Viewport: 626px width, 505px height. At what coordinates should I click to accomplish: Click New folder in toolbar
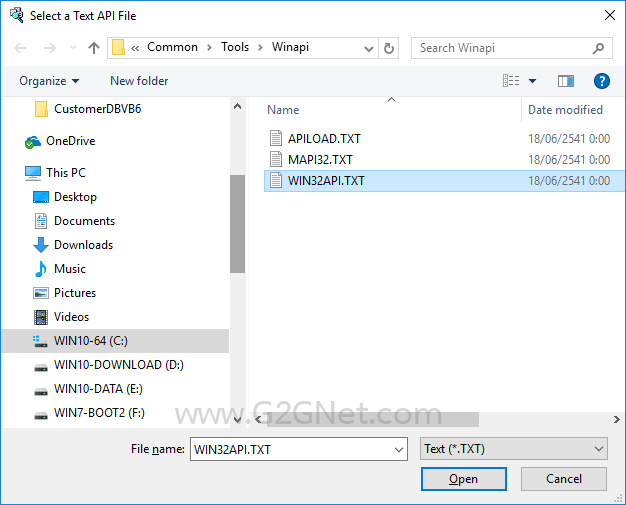pos(139,81)
